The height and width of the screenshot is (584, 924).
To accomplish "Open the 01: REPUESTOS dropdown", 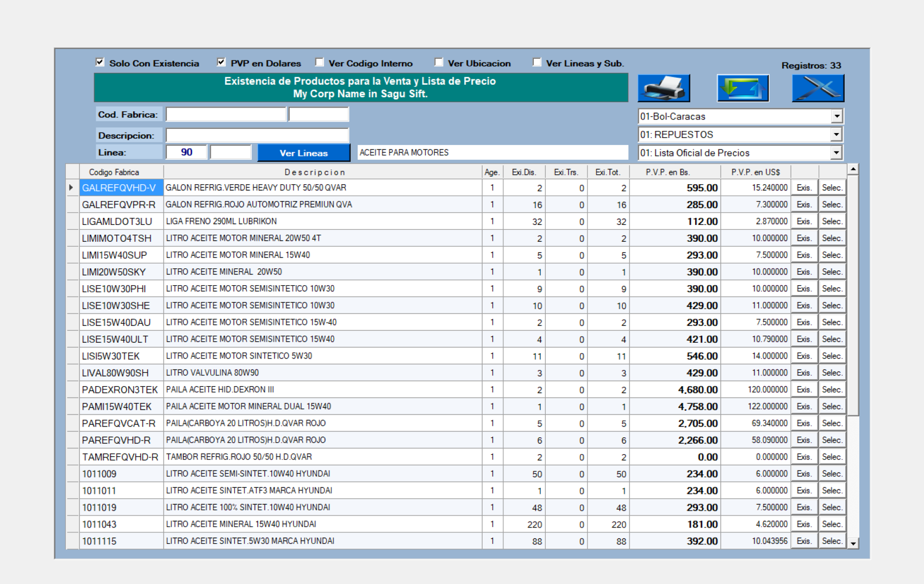I will pos(836,135).
